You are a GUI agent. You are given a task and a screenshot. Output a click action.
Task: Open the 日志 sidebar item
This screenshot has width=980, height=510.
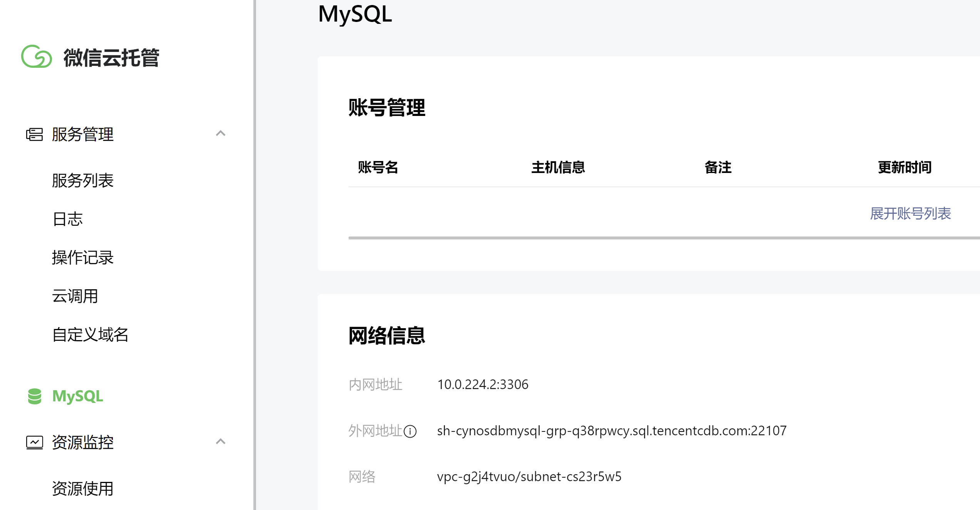tap(68, 219)
